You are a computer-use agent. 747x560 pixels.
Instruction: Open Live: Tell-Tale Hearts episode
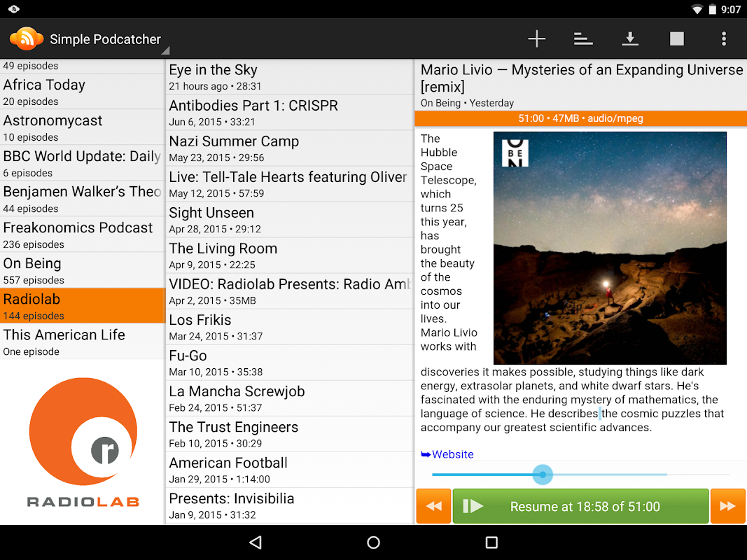click(290, 184)
